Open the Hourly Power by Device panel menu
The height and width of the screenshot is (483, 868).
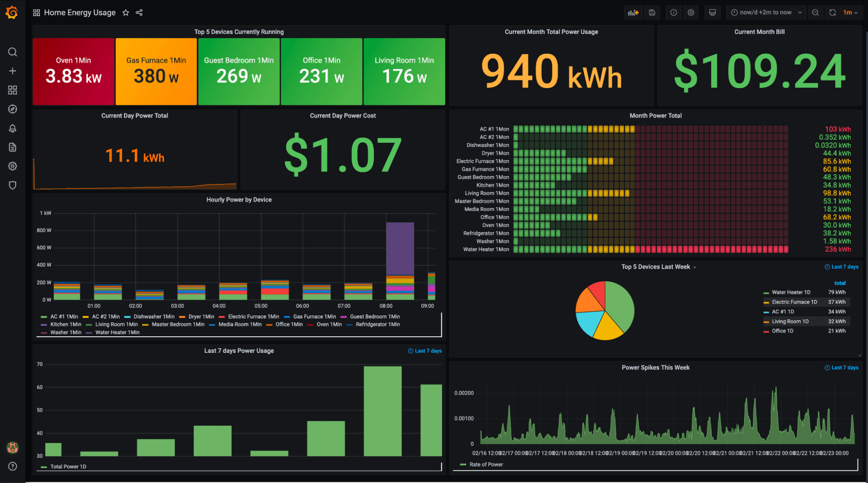[238, 200]
